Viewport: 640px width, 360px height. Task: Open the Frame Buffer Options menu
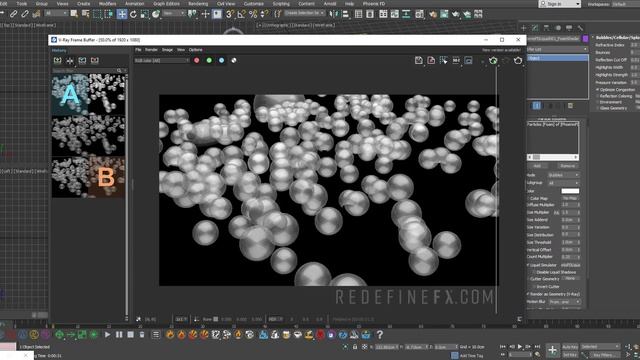pyautogui.click(x=195, y=50)
